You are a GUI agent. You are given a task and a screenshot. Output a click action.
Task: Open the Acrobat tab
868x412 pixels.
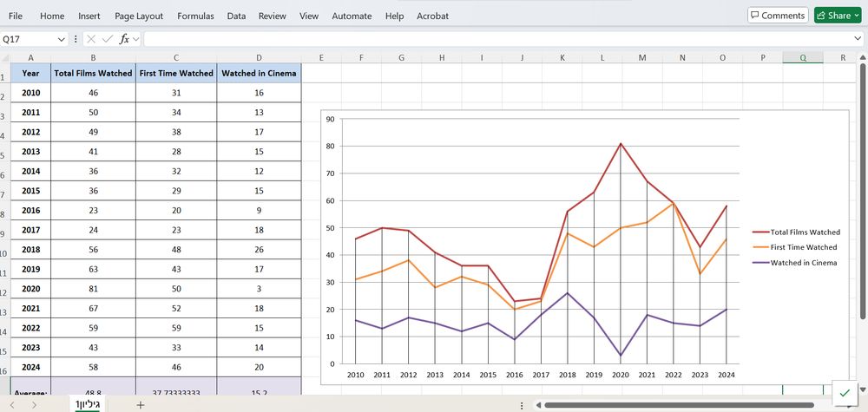(432, 16)
